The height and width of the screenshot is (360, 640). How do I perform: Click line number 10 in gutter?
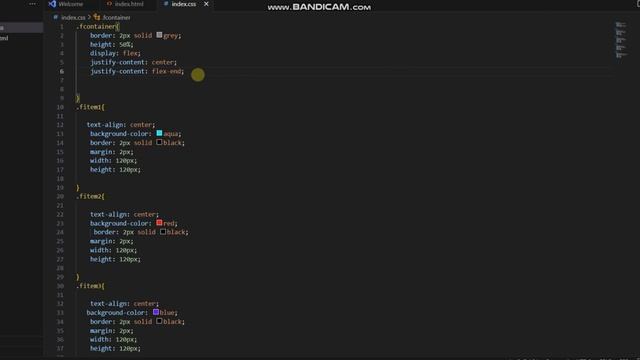click(x=60, y=107)
